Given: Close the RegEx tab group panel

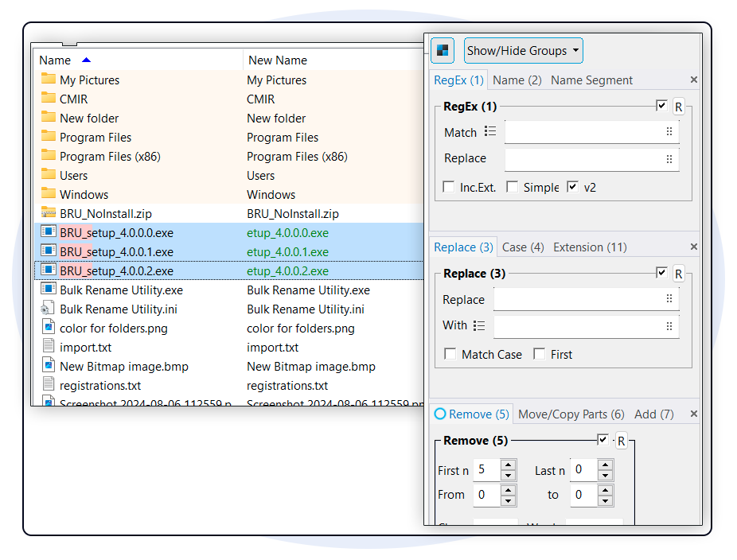Looking at the screenshot, I should pos(693,80).
